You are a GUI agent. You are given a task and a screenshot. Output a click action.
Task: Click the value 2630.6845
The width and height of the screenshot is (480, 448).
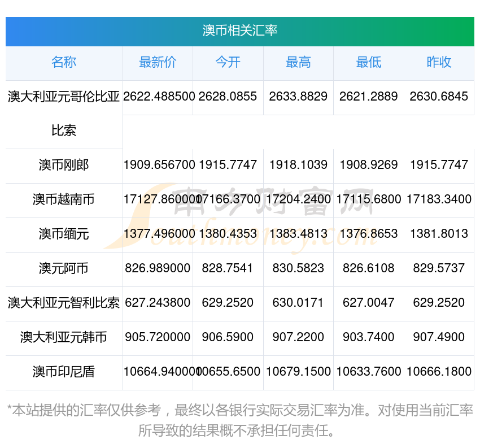click(x=439, y=97)
